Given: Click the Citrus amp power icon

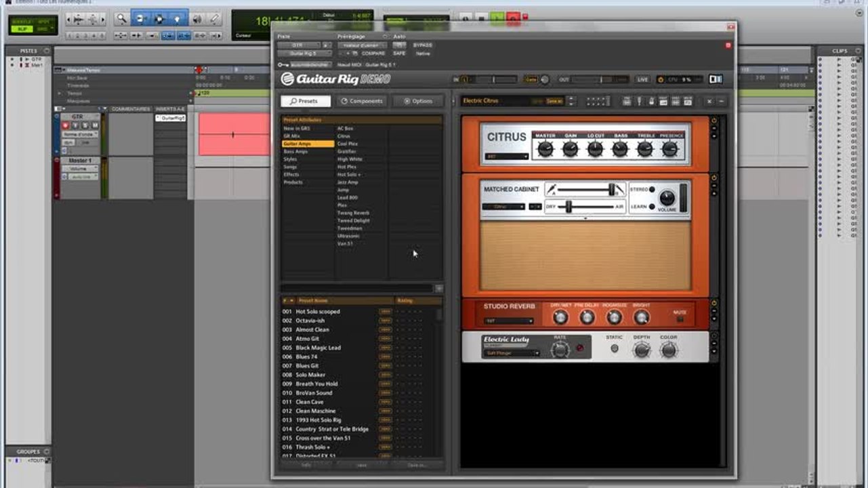Looking at the screenshot, I should 714,121.
